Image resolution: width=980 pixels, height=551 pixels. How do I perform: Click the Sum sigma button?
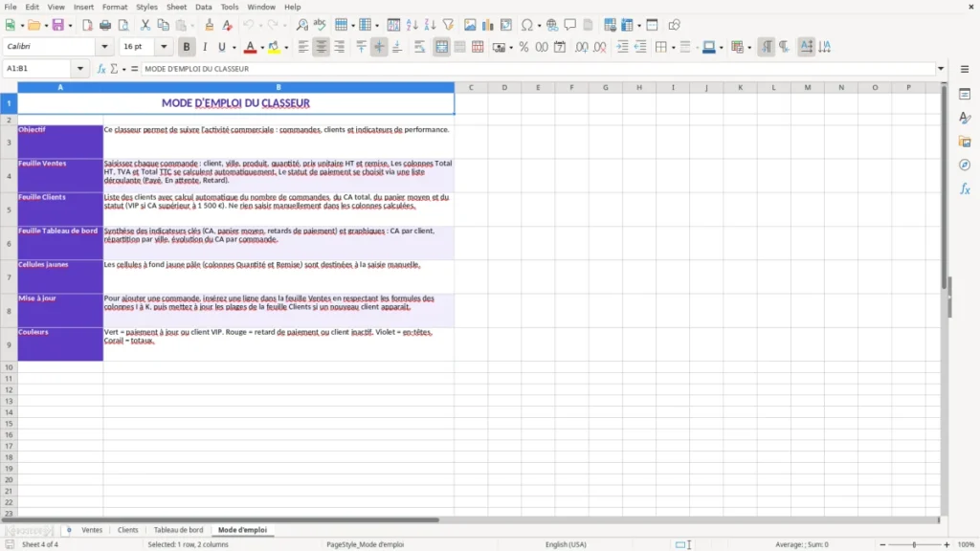114,69
